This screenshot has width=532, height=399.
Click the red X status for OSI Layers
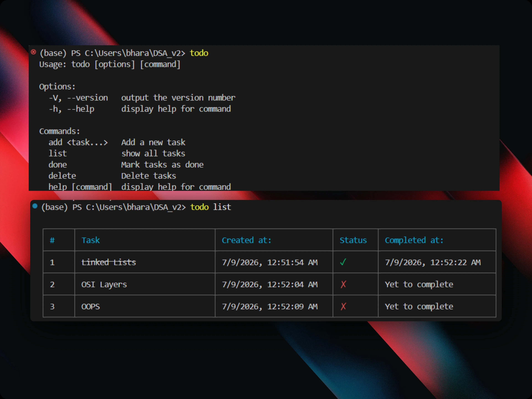coord(343,284)
